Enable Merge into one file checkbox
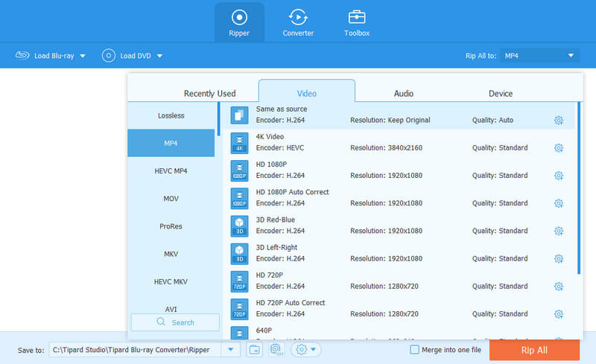596x364 pixels. click(415, 349)
